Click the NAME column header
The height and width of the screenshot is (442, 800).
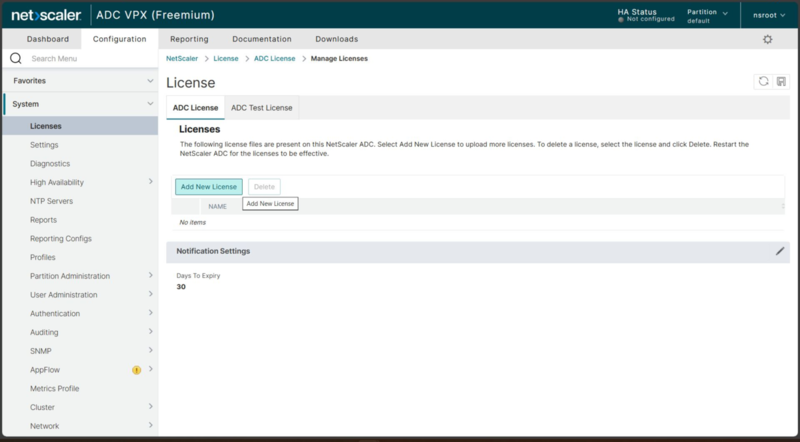[217, 207]
